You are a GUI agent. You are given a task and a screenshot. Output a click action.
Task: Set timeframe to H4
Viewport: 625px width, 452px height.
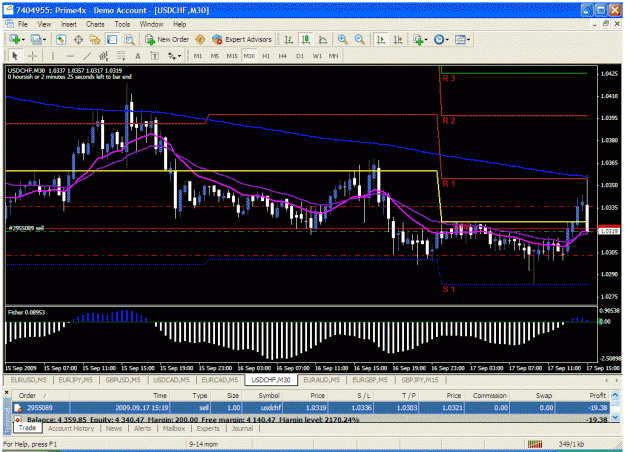click(x=283, y=56)
